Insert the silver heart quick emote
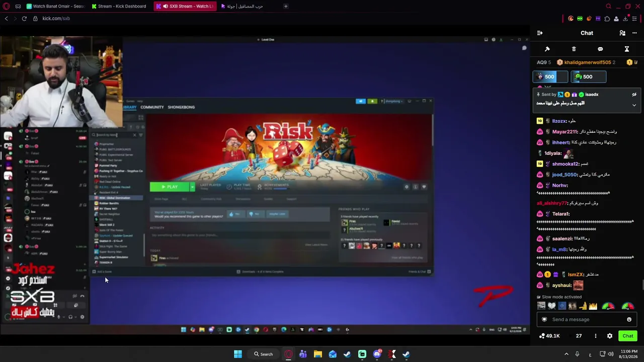Image resolution: width=644 pixels, height=362 pixels. click(551, 306)
